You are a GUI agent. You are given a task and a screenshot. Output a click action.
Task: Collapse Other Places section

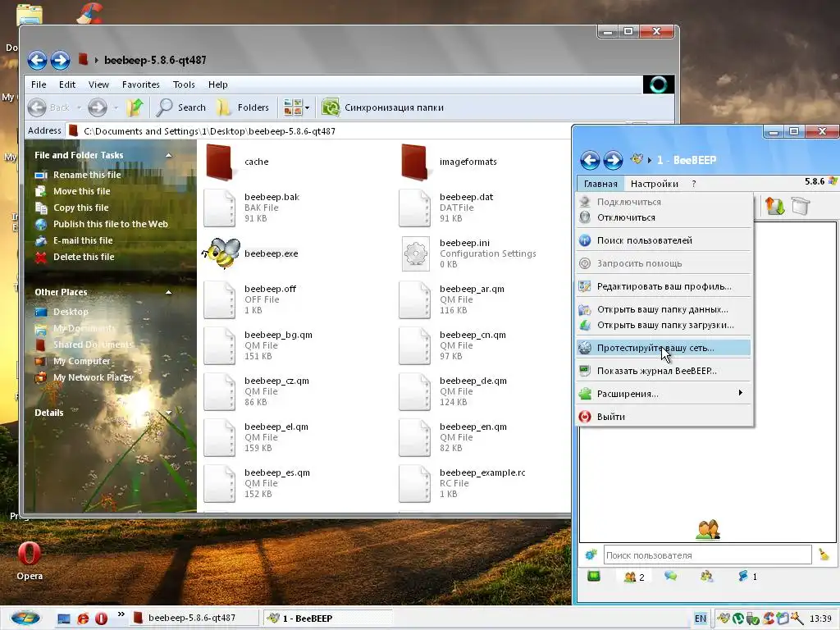click(169, 293)
